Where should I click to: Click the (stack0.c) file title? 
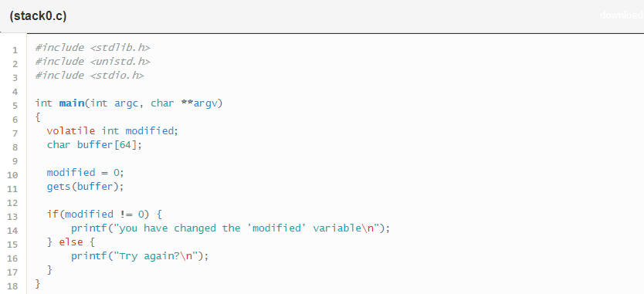coord(38,16)
